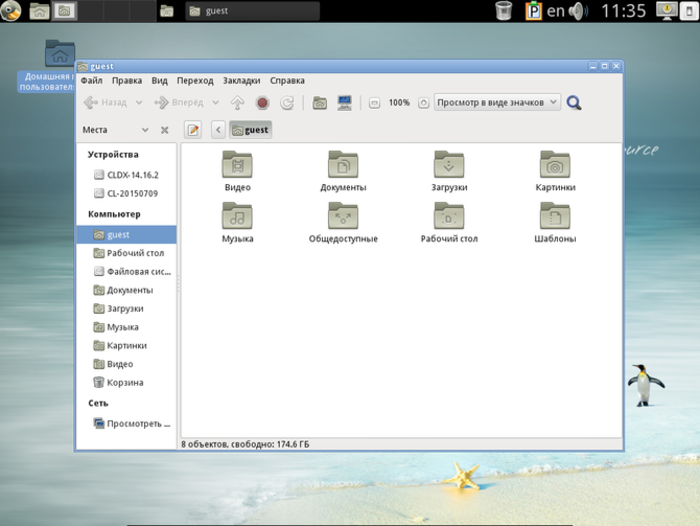Screen dimensions: 700x526
Task: Open the Закладки menu
Action: point(241,80)
